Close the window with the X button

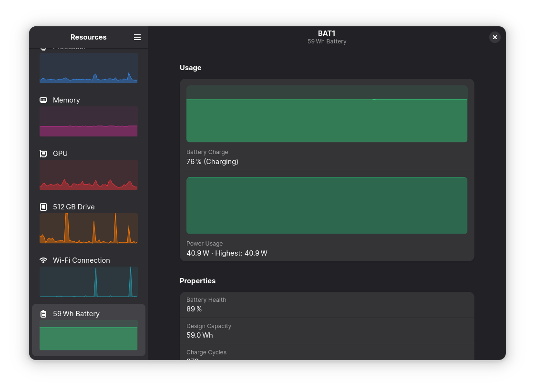click(495, 37)
